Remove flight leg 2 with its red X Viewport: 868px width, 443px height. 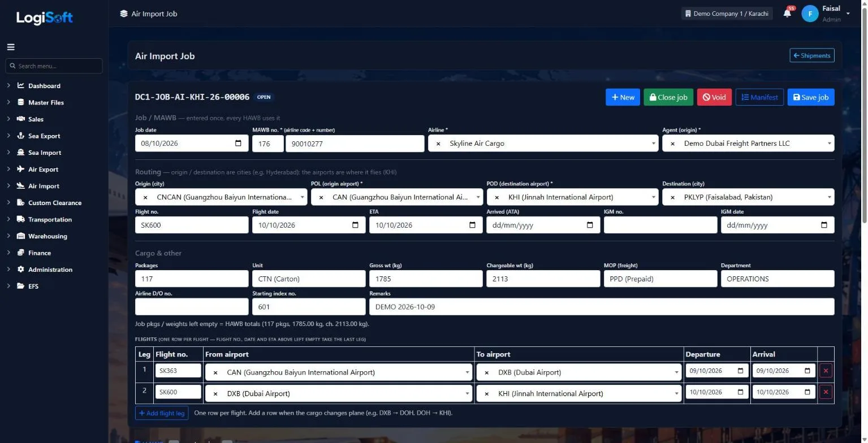[826, 392]
